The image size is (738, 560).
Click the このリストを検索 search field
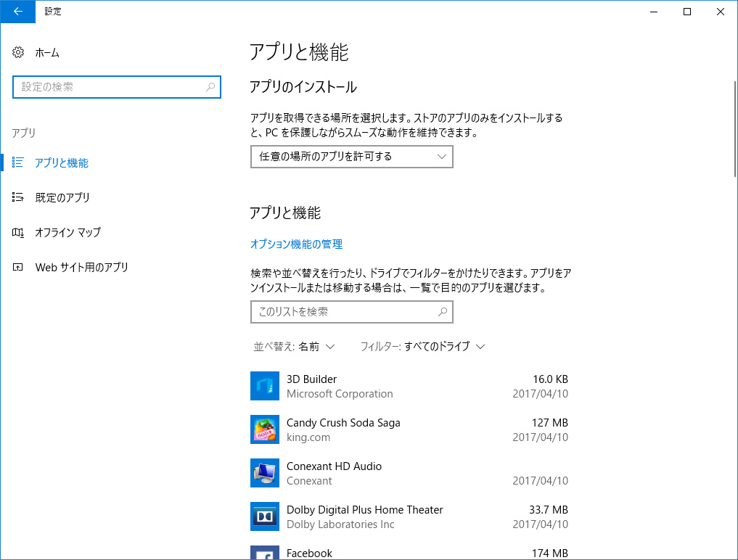[x=341, y=312]
